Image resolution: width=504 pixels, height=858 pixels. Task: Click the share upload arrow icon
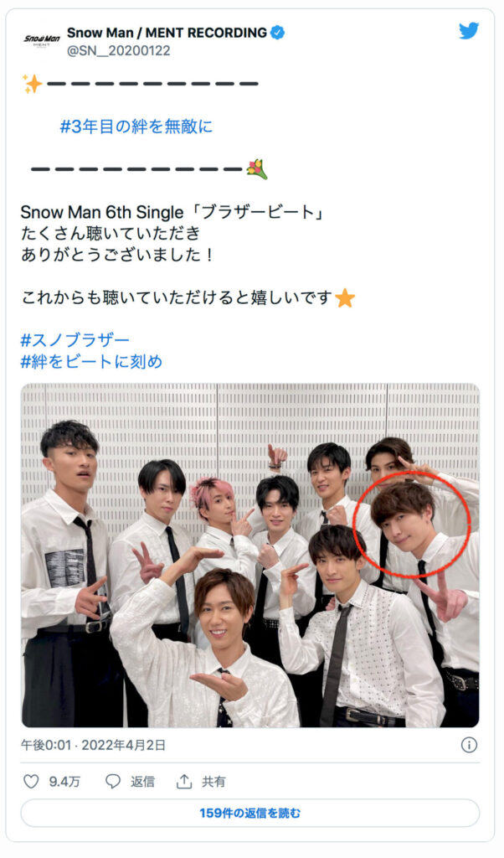pos(184,782)
